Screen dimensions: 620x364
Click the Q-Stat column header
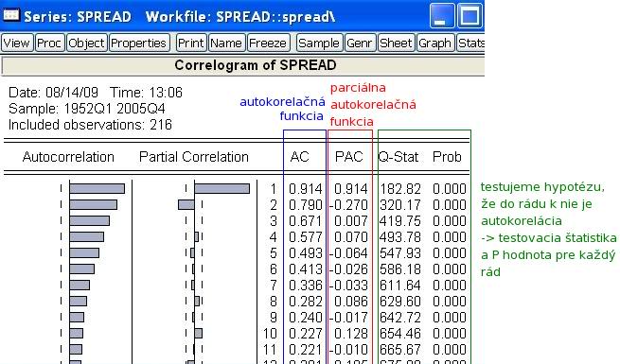pos(399,157)
